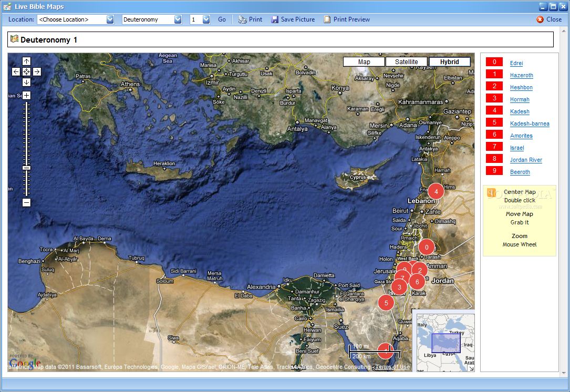The image size is (570, 392).
Task: Switch to Satellite view
Action: (407, 62)
